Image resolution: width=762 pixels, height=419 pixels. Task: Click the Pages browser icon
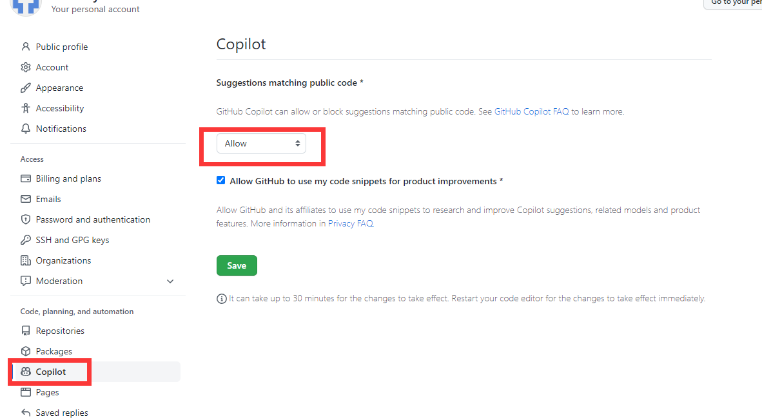tap(26, 392)
